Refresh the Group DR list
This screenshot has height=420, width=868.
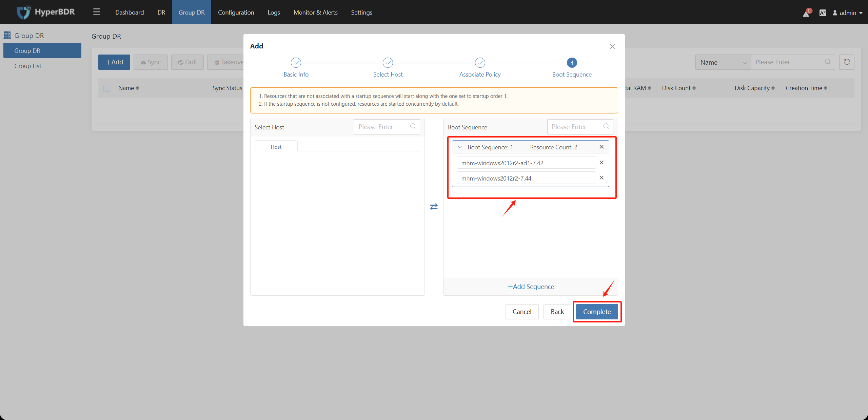pyautogui.click(x=847, y=62)
